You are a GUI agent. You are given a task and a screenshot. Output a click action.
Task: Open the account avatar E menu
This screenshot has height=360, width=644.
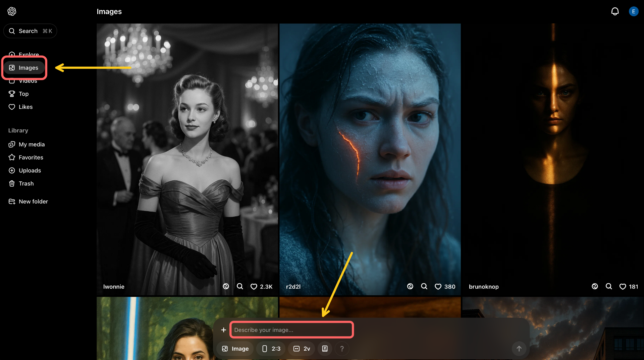(x=633, y=11)
